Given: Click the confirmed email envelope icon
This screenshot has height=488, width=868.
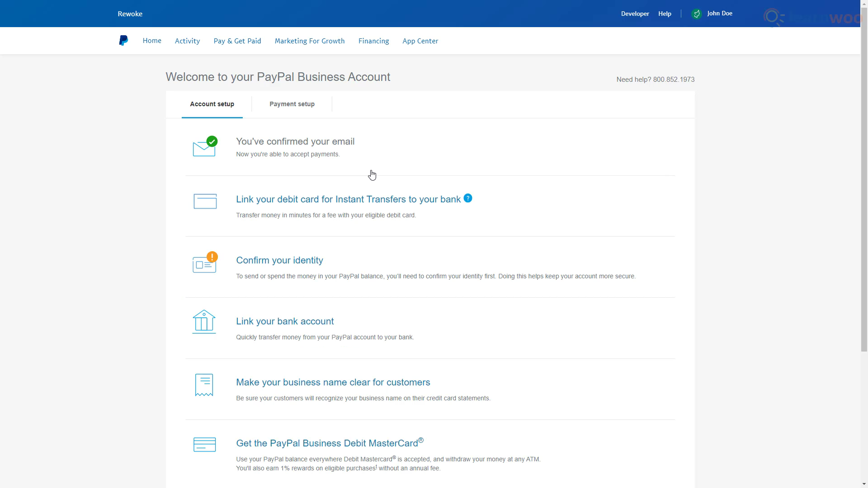Looking at the screenshot, I should point(205,146).
